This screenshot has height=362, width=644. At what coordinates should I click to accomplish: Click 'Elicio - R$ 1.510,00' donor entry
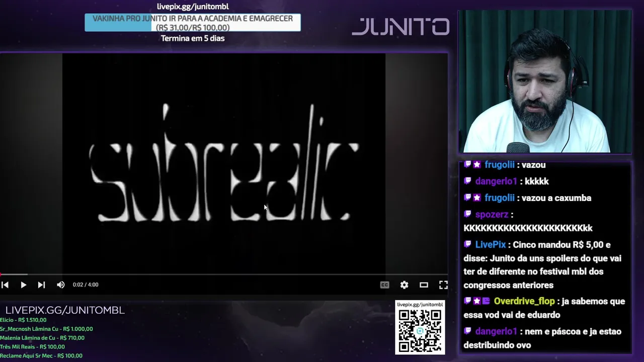click(23, 320)
